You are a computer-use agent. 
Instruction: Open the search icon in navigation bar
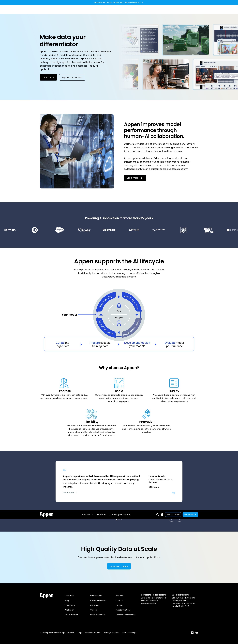point(158,515)
